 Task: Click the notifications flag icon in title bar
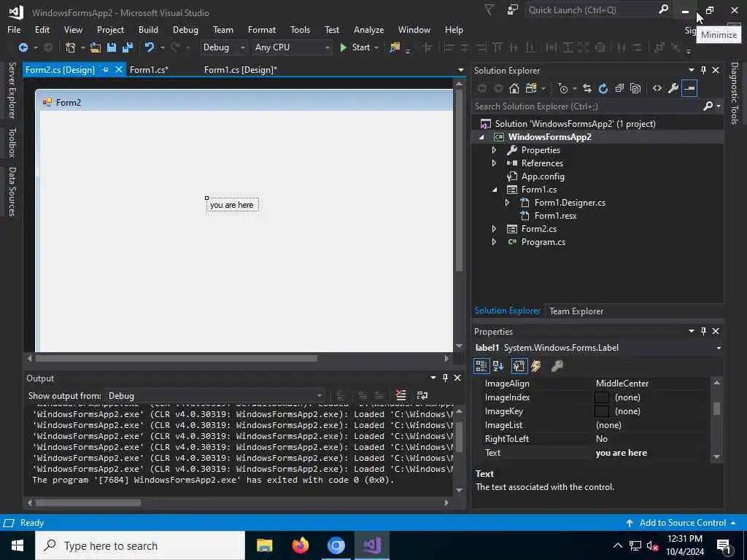click(489, 9)
